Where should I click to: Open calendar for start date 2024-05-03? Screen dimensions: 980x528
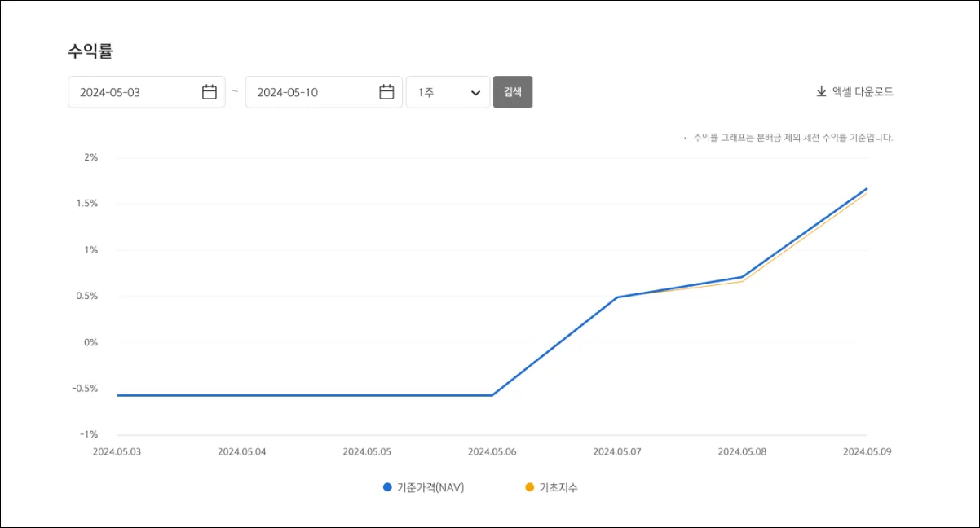pos(210,92)
